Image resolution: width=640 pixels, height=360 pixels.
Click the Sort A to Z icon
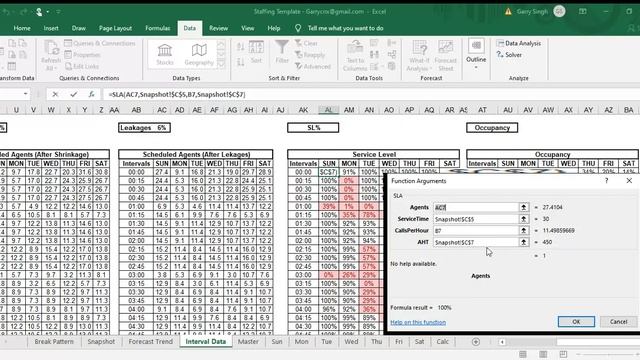(240, 47)
